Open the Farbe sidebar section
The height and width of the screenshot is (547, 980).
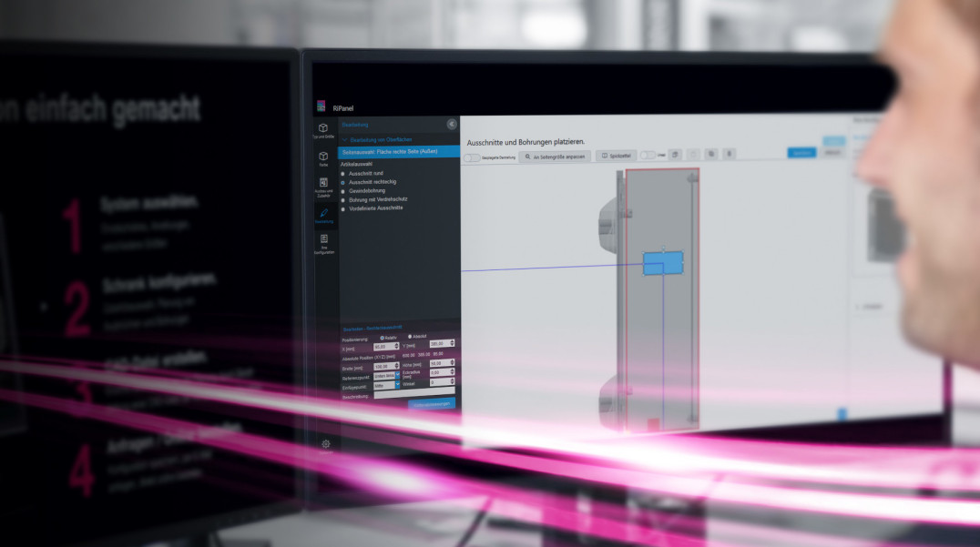pyautogui.click(x=323, y=159)
